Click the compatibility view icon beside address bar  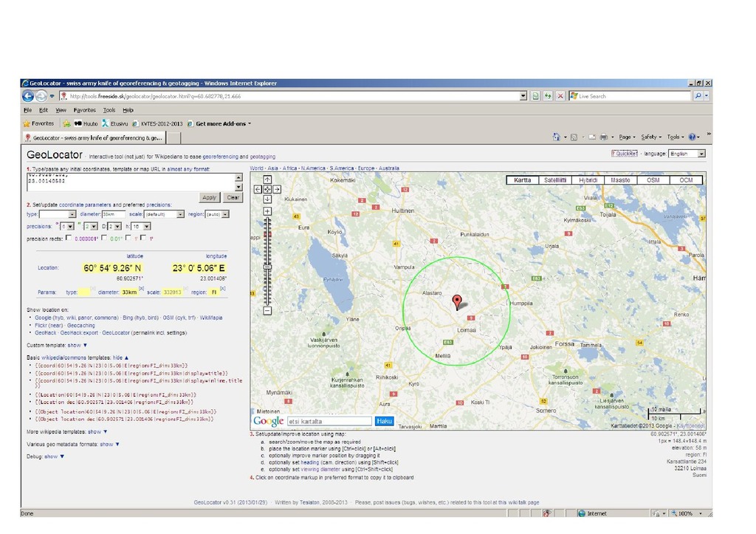pos(536,96)
